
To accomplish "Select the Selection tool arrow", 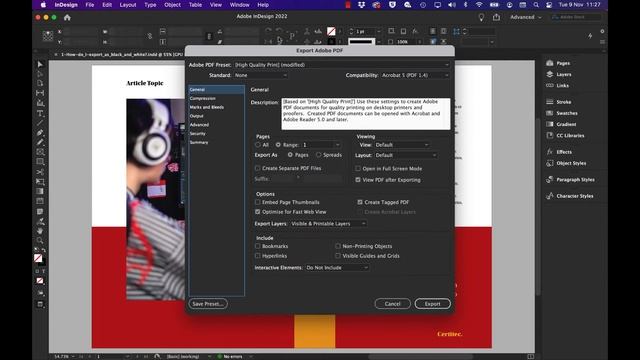I will (40, 64).
